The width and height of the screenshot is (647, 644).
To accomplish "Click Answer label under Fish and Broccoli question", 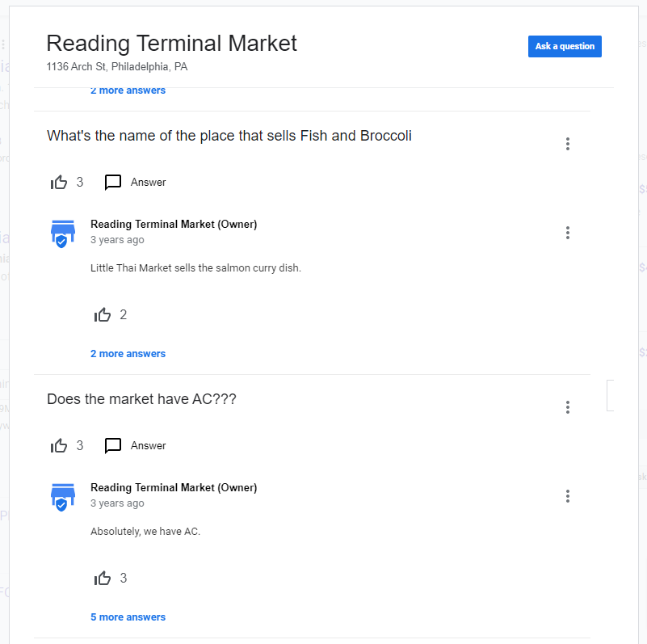I will (148, 182).
